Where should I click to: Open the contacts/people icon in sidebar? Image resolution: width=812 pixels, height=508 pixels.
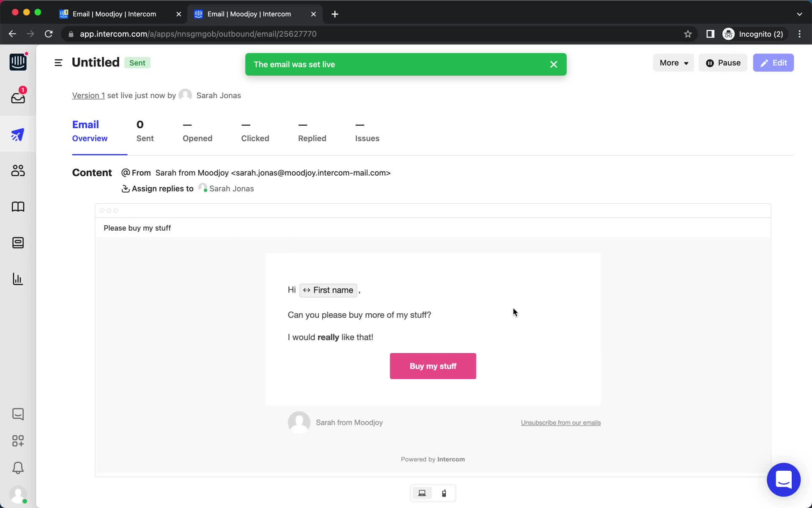coord(18,171)
